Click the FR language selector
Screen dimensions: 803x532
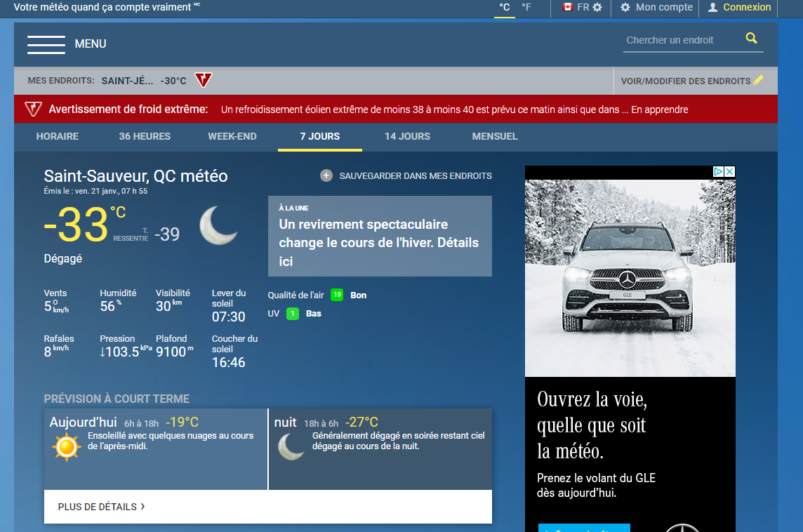click(x=583, y=7)
